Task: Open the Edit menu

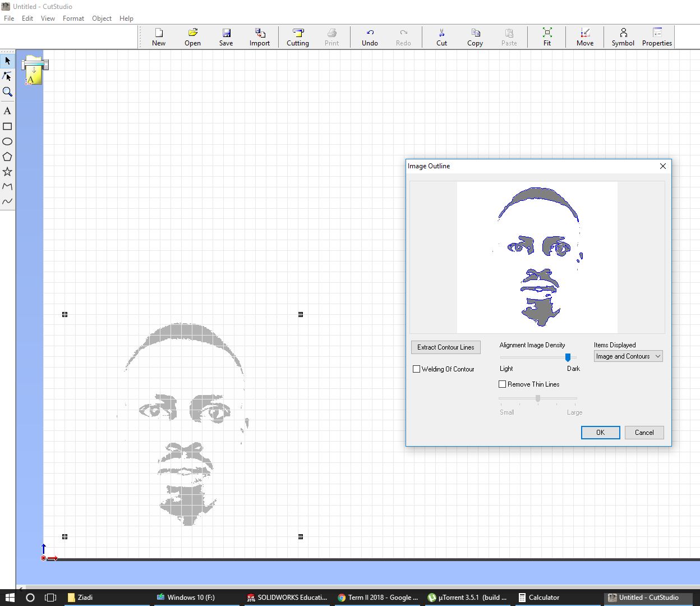Action: pos(27,18)
